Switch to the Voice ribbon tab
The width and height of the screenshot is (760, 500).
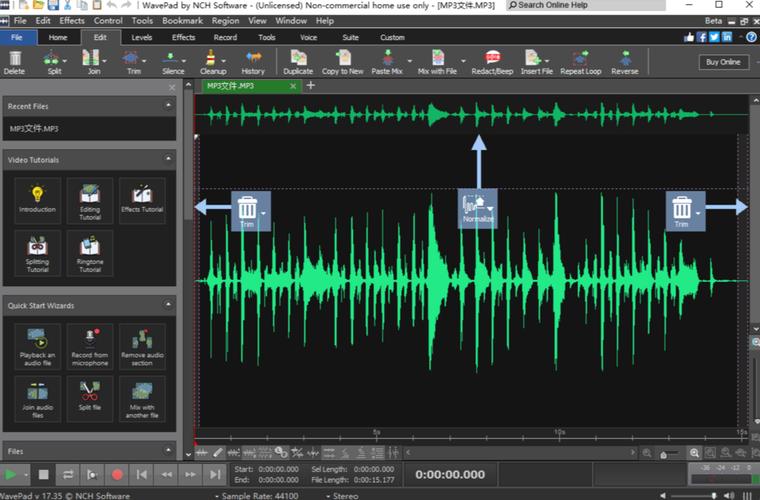pos(308,37)
